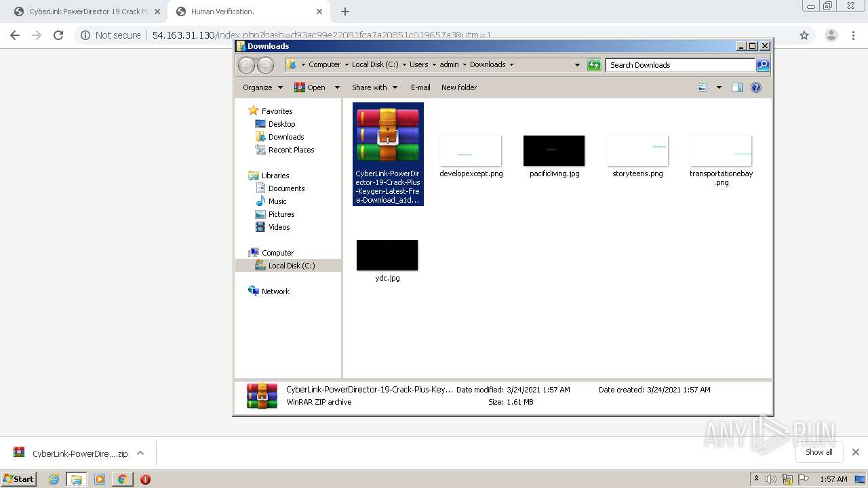Open Recent Places in navigation pane
Viewport: 868px width, 488px height.
point(291,150)
